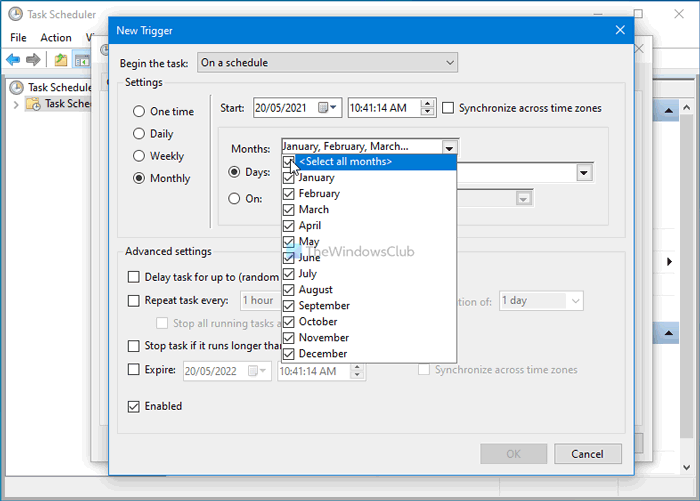Click scrollbar down arrow in Actions pane

(687, 467)
